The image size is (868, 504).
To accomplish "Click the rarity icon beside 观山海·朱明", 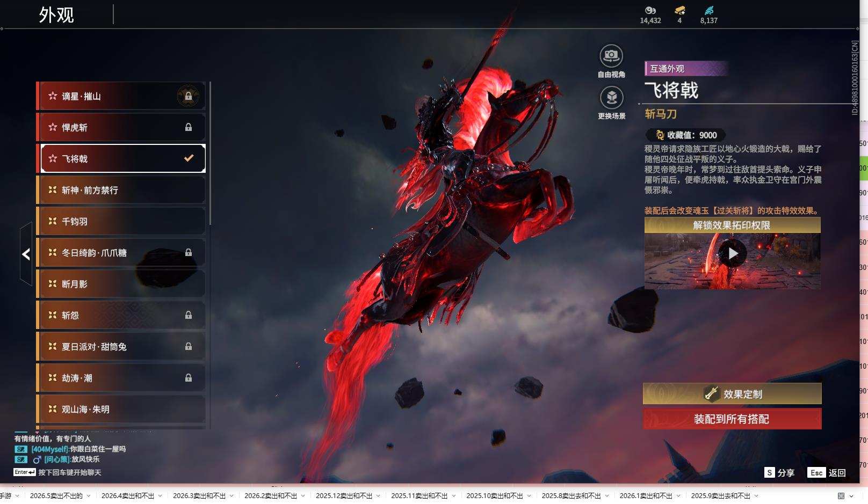I will point(53,409).
